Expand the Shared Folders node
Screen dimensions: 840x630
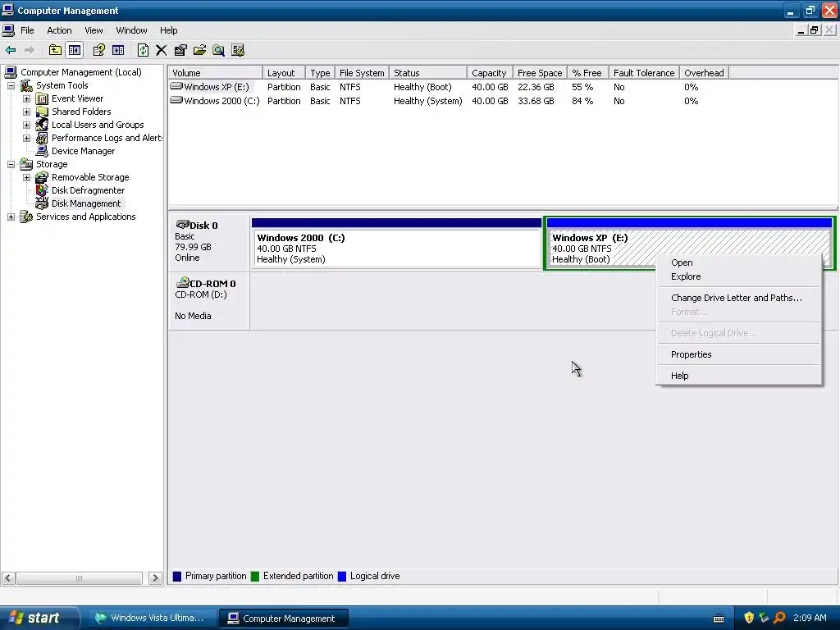tap(26, 112)
